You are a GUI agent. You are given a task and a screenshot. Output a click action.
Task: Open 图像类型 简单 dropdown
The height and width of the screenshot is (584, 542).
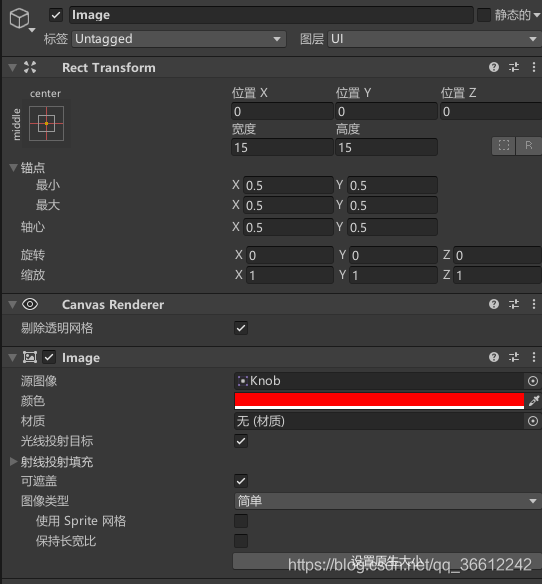(388, 501)
